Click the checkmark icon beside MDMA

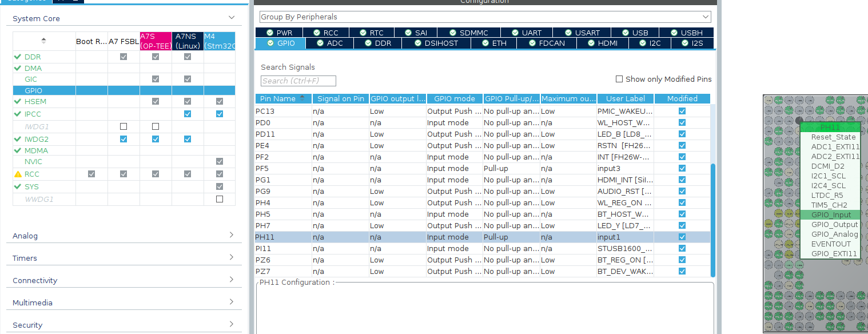point(17,150)
